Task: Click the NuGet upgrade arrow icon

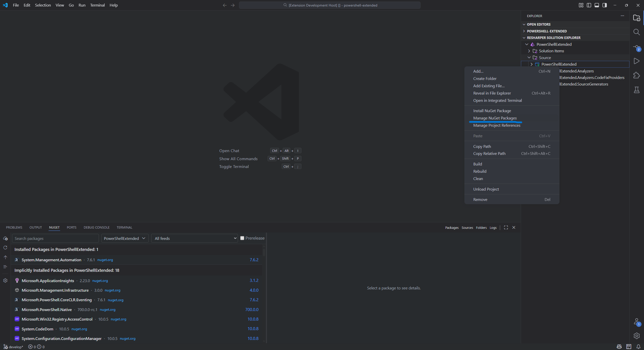Action: 5,257
